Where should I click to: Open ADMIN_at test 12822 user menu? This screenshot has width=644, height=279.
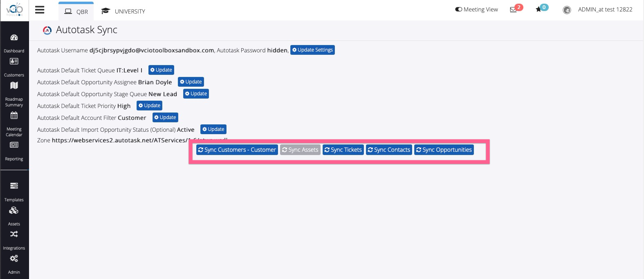pos(605,9)
